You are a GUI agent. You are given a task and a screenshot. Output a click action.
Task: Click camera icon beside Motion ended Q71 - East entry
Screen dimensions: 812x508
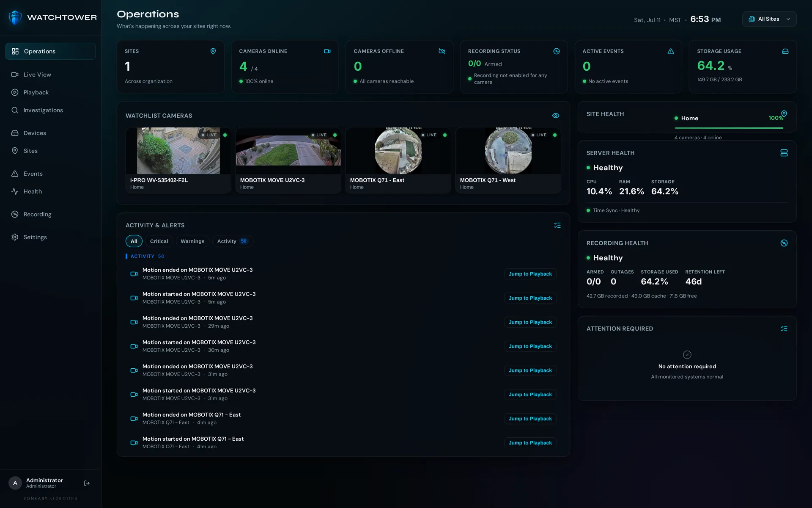134,419
